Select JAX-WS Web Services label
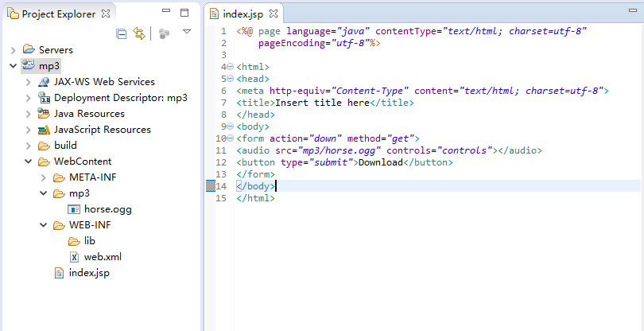The image size is (644, 331). [104, 82]
